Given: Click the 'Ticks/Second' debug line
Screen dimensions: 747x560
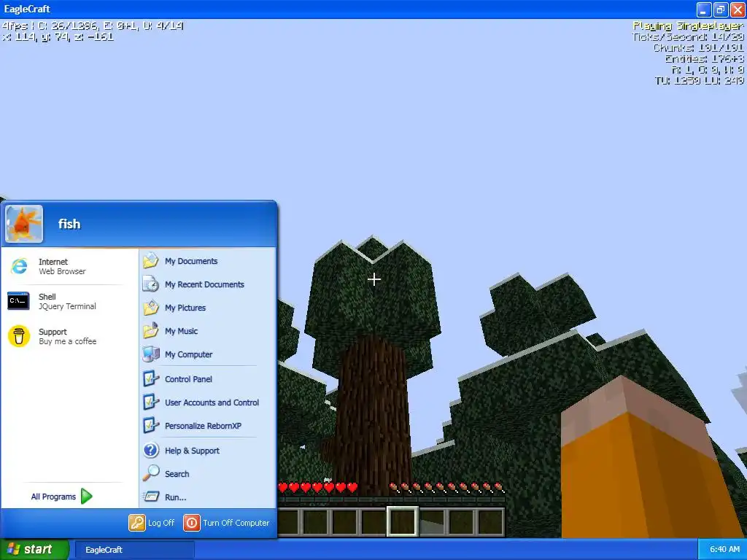Looking at the screenshot, I should click(688, 36).
